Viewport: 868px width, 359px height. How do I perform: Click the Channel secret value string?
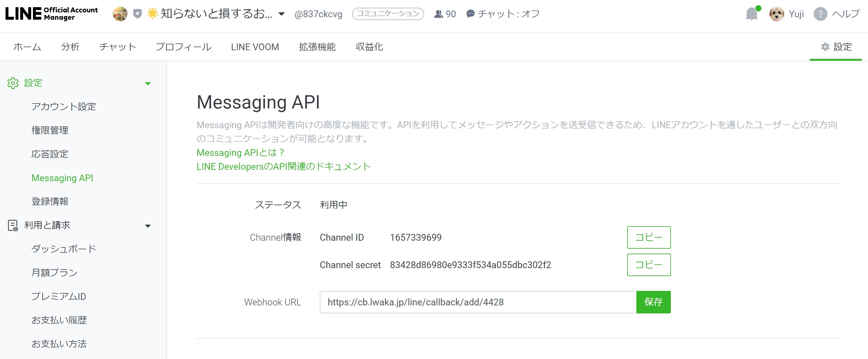point(470,265)
